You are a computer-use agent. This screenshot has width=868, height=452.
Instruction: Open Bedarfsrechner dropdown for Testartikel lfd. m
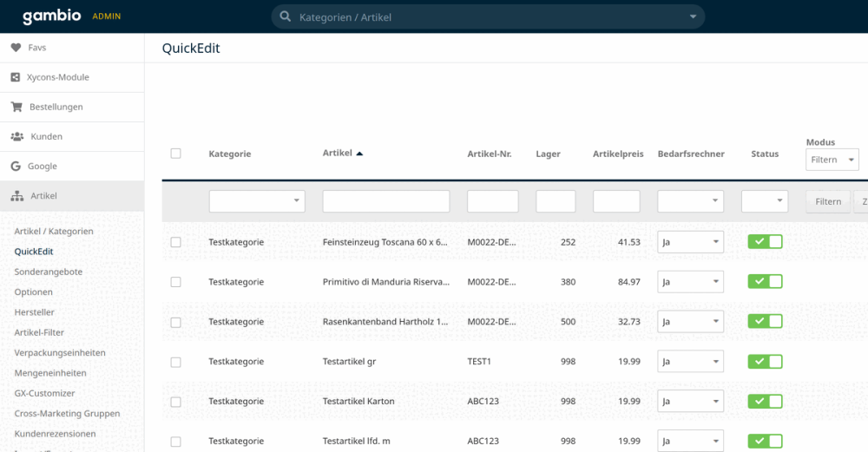pos(690,441)
